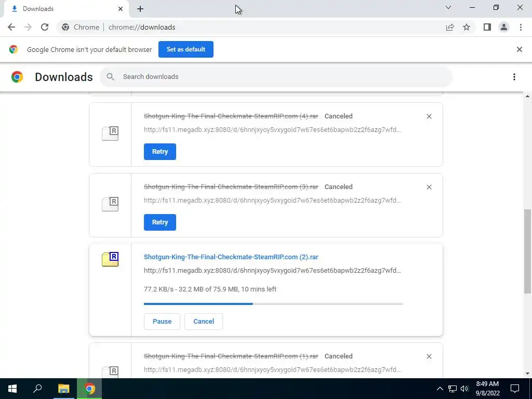
Task: Click the scrollbar up arrow
Action: 528,96
